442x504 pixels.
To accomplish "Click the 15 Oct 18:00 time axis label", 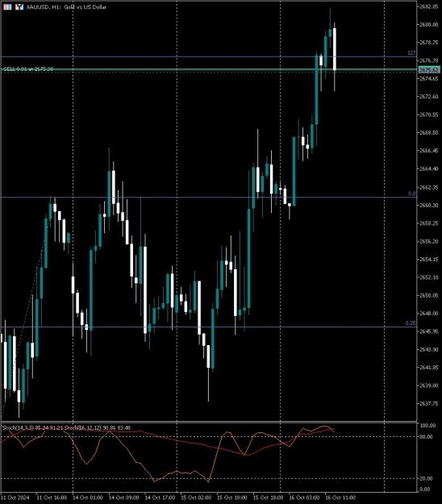I will (x=268, y=498).
